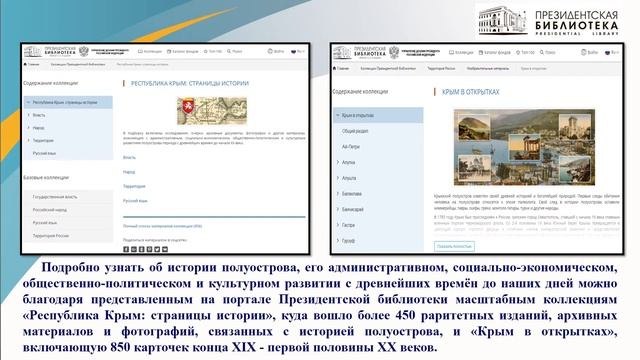Share via Twitter icon

point(157,249)
